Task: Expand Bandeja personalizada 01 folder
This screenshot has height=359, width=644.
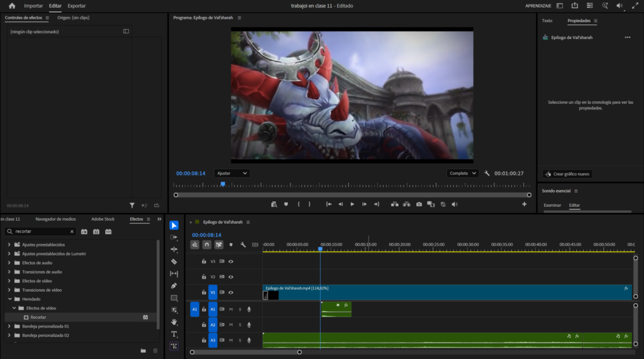Action: pos(9,326)
